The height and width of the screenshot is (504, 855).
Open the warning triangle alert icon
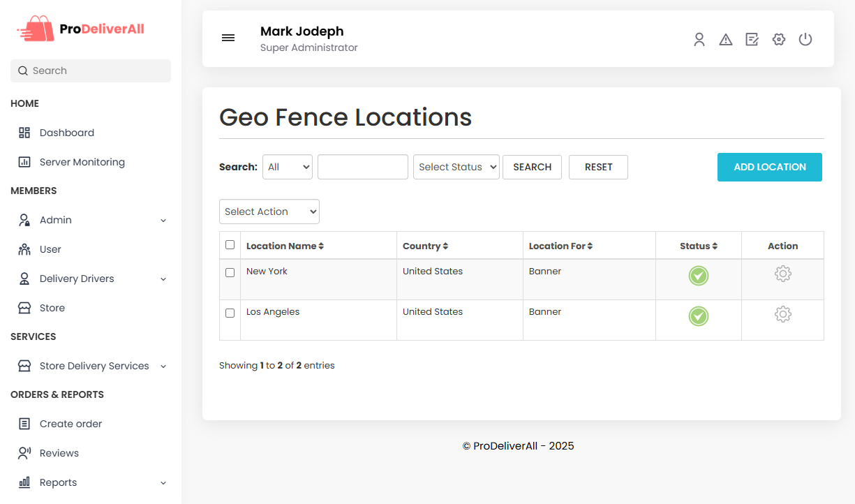point(726,39)
